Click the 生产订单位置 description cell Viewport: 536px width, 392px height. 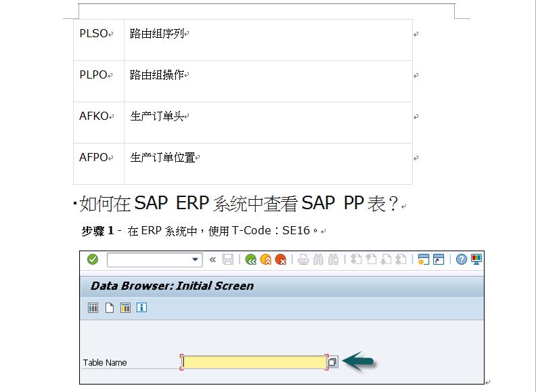(269, 164)
